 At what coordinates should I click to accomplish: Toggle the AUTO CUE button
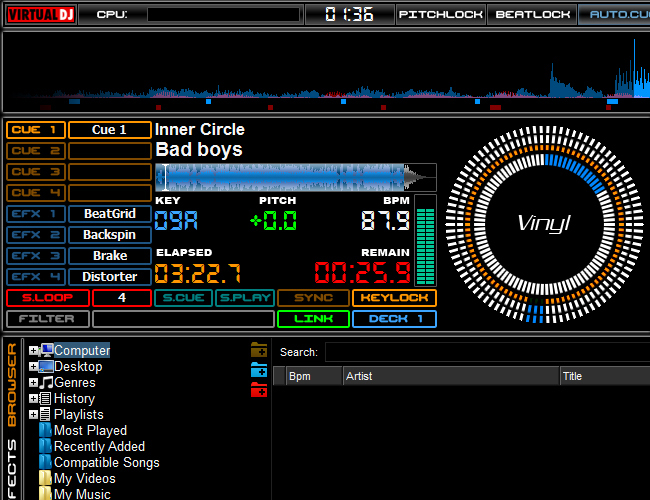(x=615, y=15)
